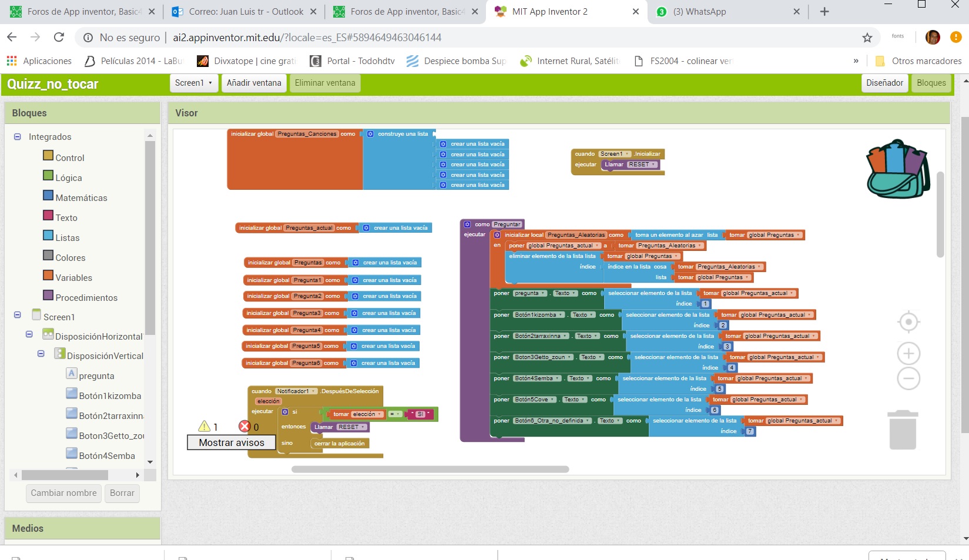Open the backpack icon in the viewer
Screen dimensions: 969x560
point(898,169)
